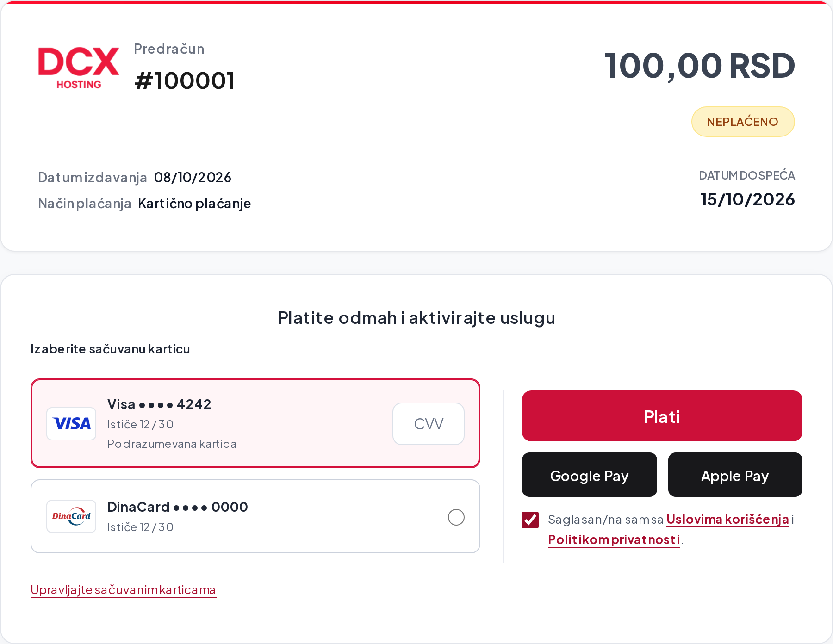The image size is (833, 644).
Task: Select the DinaCard 0000 radio button
Action: point(456,517)
